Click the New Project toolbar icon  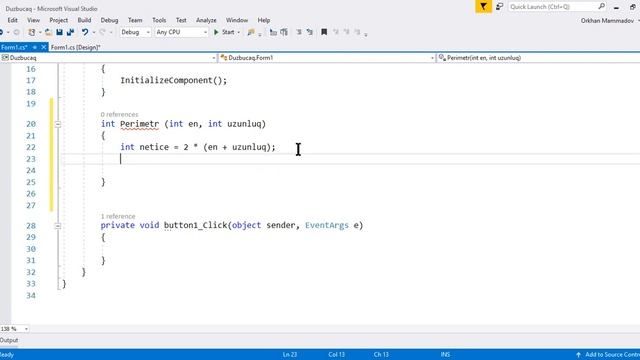pos(32,32)
